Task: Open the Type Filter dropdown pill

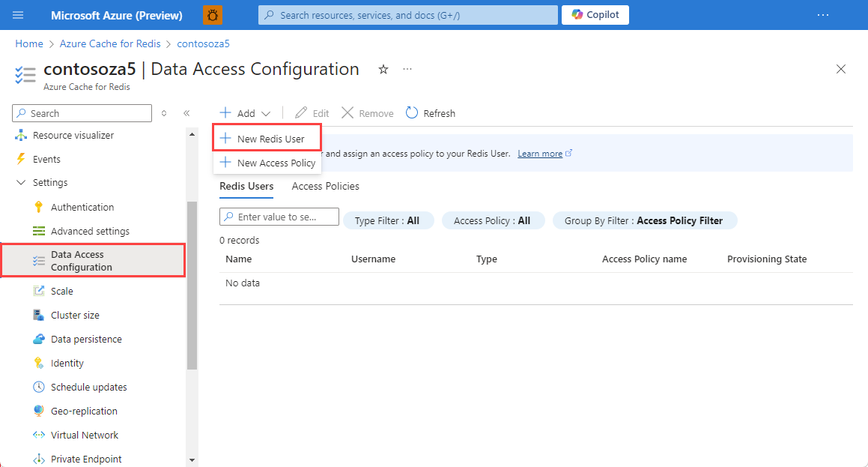Action: tap(387, 220)
